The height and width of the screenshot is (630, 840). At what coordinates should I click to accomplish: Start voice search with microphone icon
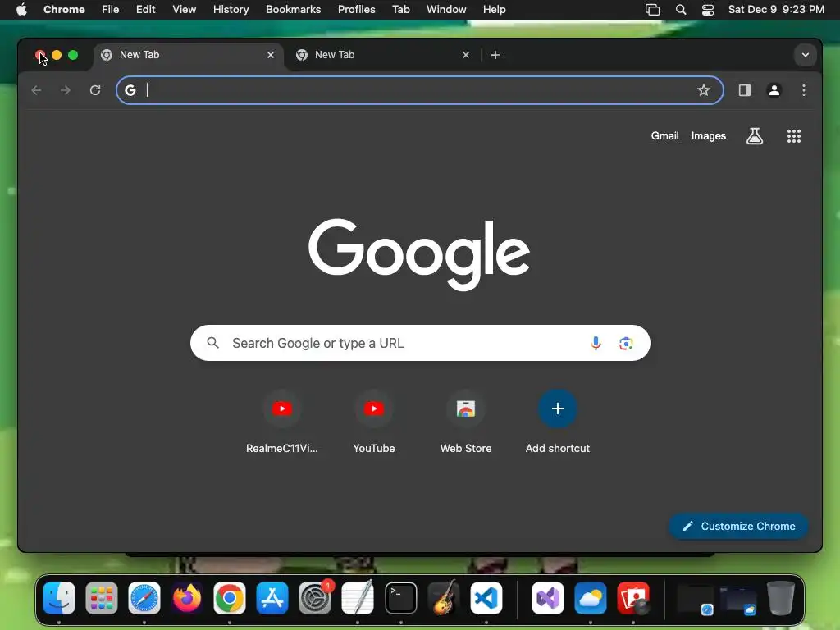(x=596, y=343)
